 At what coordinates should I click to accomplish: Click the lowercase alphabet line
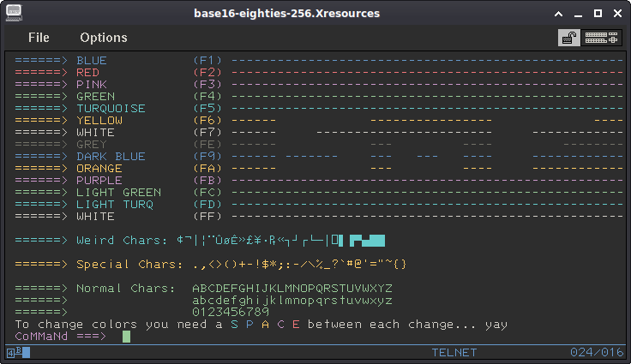292,301
